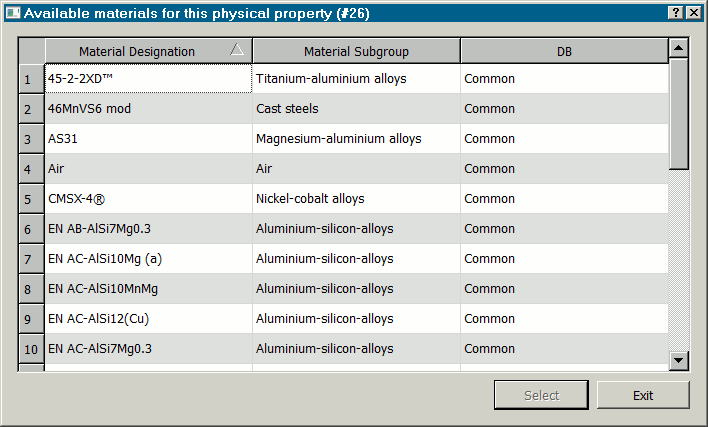The width and height of the screenshot is (708, 427).
Task: Sort by the DB column header
Action: [564, 51]
